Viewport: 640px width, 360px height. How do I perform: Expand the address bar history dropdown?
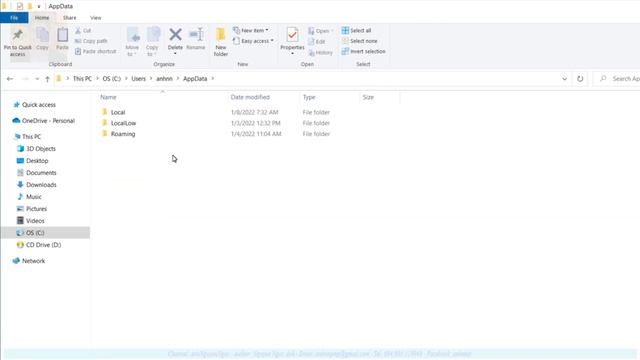pyautogui.click(x=564, y=79)
